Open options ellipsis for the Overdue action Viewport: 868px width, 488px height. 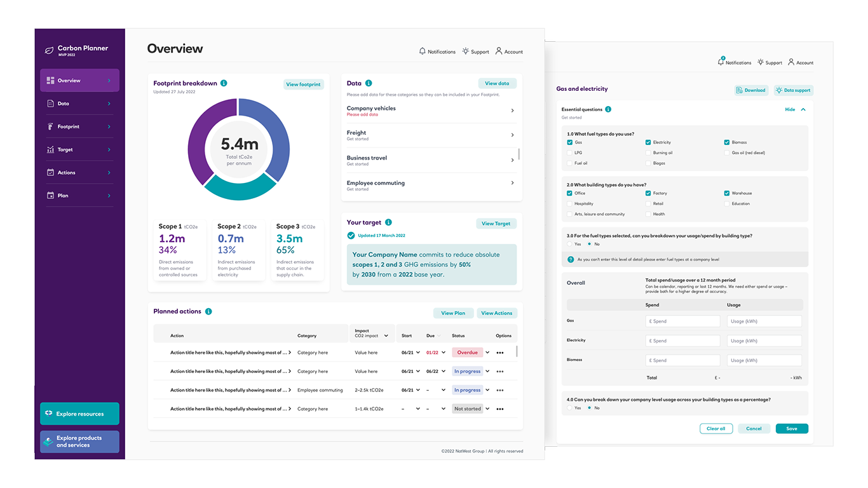[500, 353]
